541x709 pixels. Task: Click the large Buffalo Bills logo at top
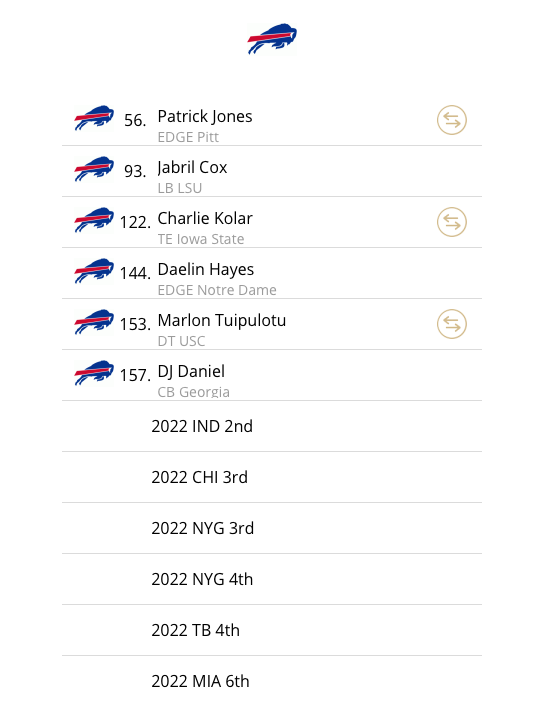coord(272,39)
